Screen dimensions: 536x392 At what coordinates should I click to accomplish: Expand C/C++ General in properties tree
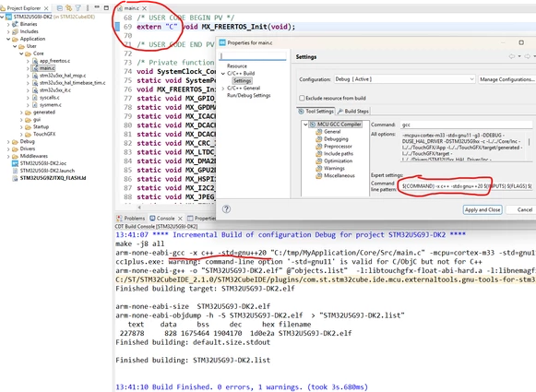pos(223,89)
